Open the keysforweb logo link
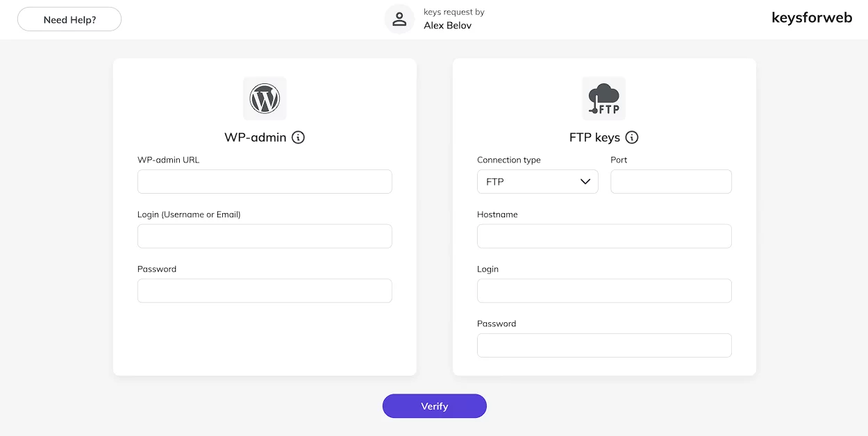Viewport: 868px width, 436px height. click(812, 18)
